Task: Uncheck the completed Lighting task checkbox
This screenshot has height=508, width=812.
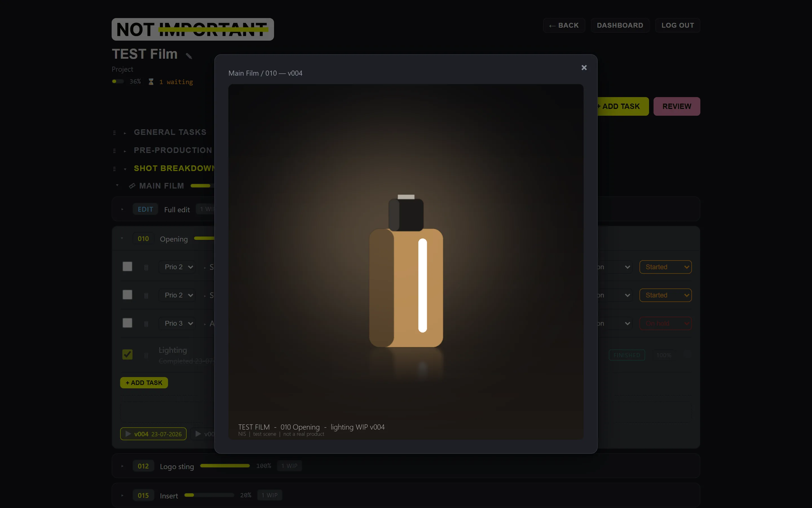Action: tap(127, 354)
